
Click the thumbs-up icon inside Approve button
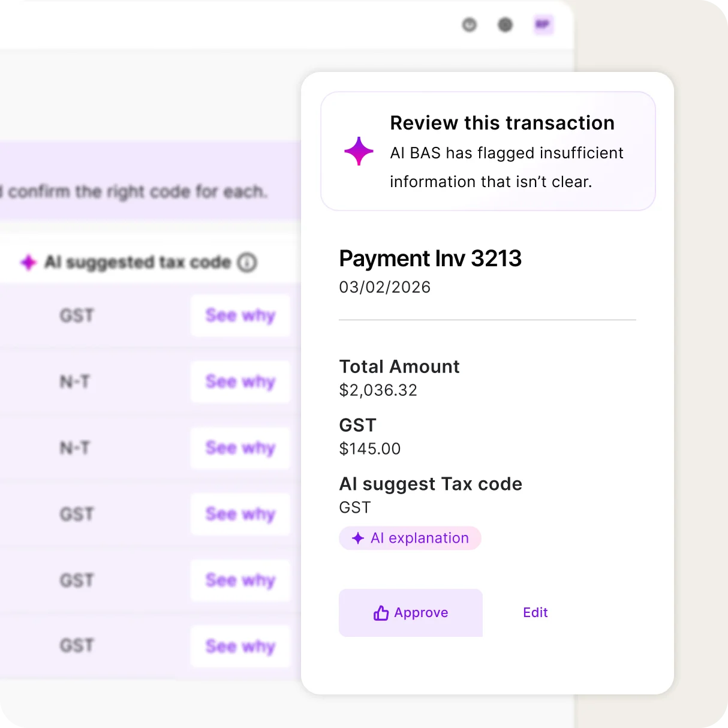[380, 613]
